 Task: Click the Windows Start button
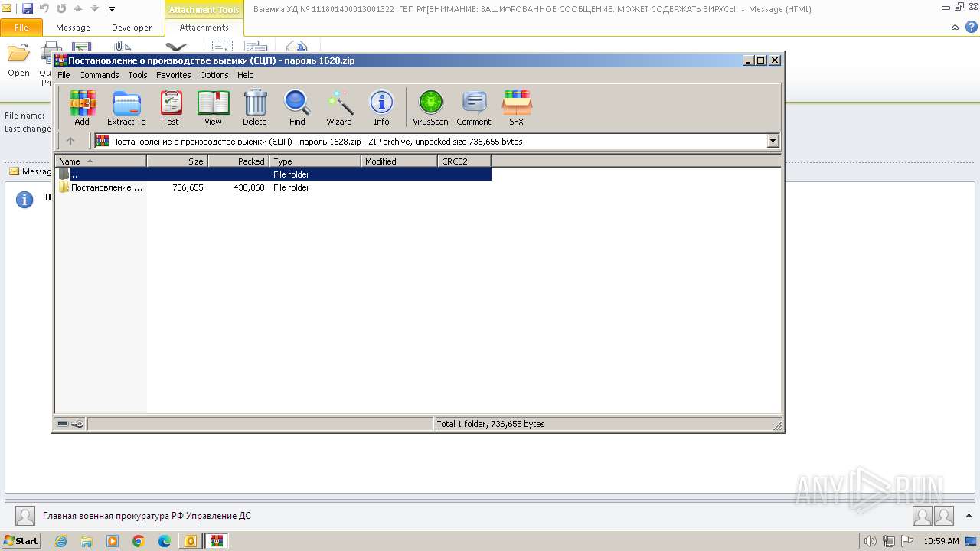coord(21,541)
